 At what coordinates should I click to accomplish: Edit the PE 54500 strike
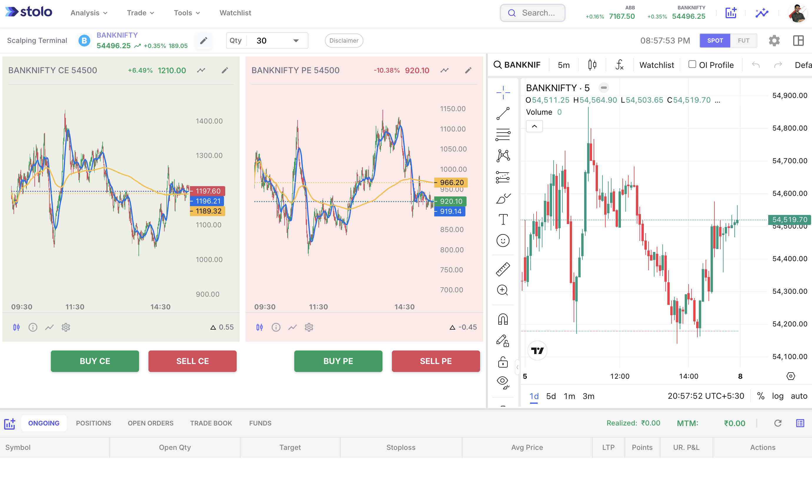coord(468,70)
